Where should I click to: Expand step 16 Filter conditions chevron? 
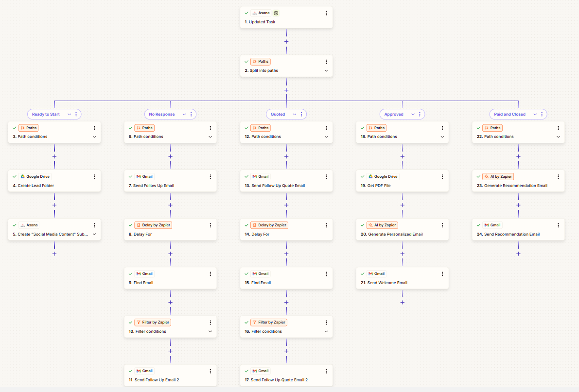[326, 331]
